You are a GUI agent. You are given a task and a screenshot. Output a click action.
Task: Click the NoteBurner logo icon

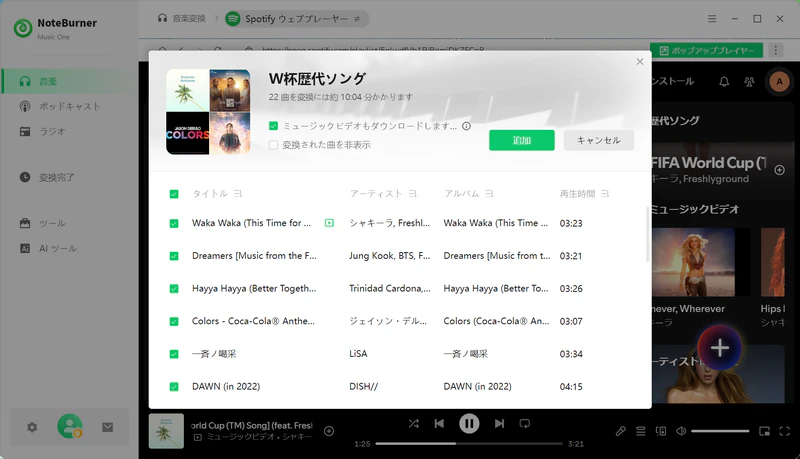(x=22, y=28)
